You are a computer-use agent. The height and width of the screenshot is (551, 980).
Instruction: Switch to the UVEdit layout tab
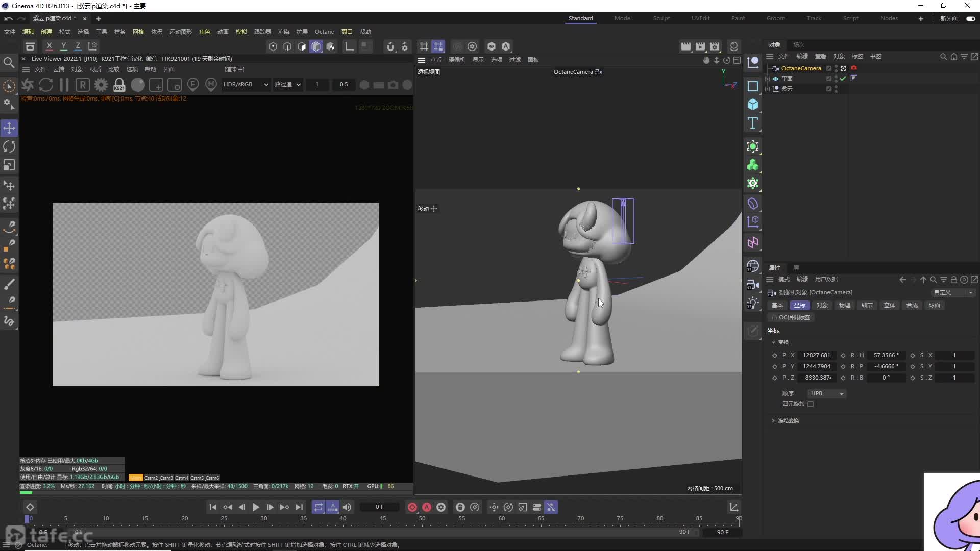(x=701, y=18)
